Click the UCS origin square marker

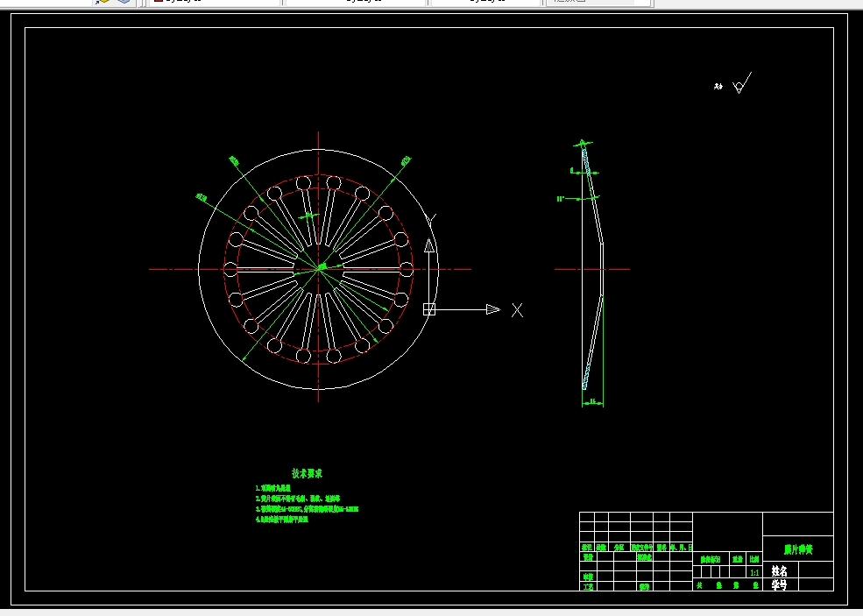429,309
